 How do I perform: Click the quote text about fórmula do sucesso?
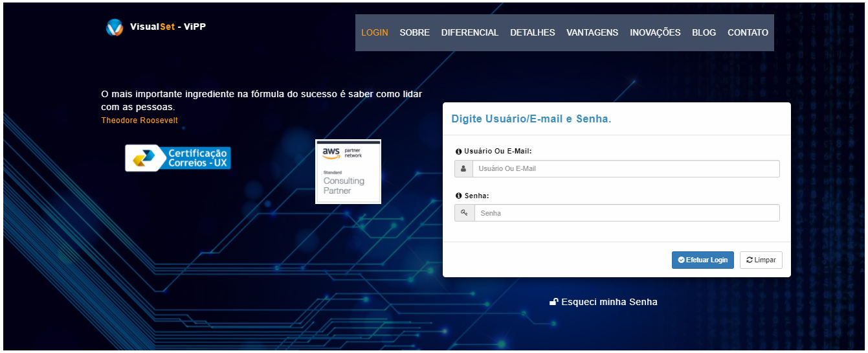[262, 100]
